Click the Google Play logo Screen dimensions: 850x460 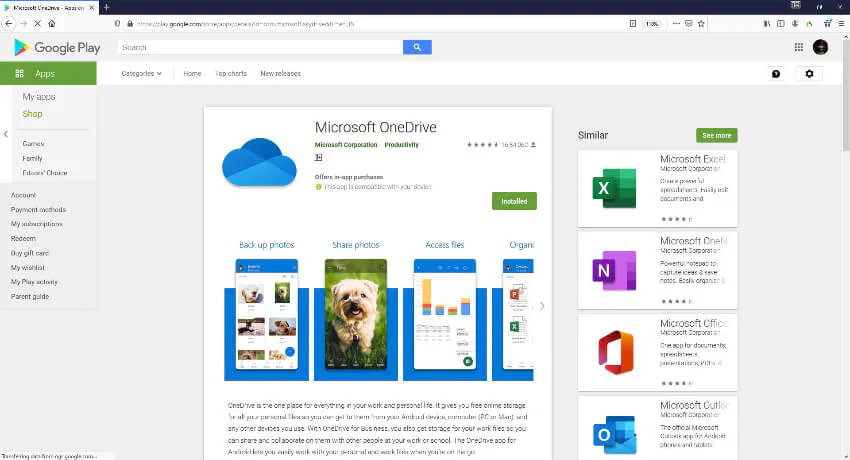point(57,48)
